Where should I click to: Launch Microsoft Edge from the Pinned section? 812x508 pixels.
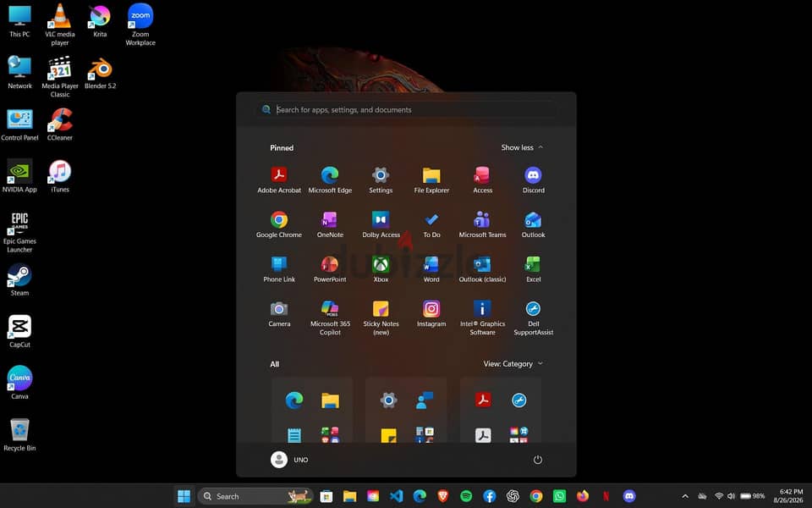(x=330, y=179)
